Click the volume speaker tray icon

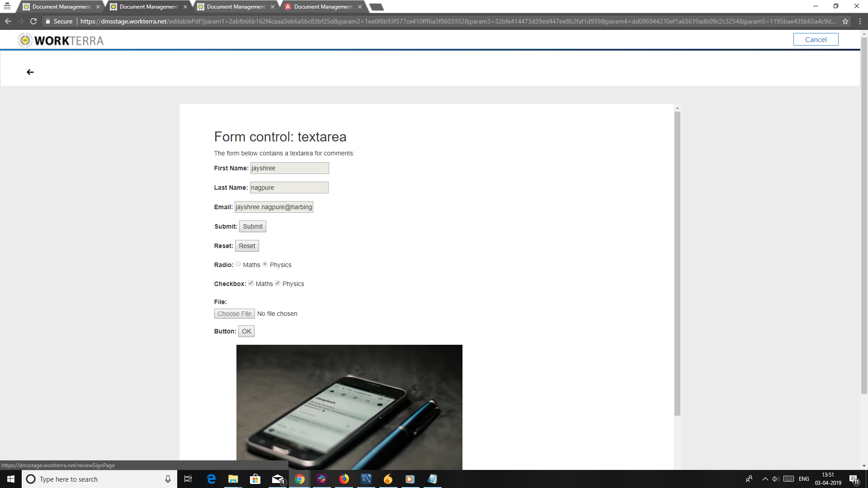pyautogui.click(x=776, y=479)
